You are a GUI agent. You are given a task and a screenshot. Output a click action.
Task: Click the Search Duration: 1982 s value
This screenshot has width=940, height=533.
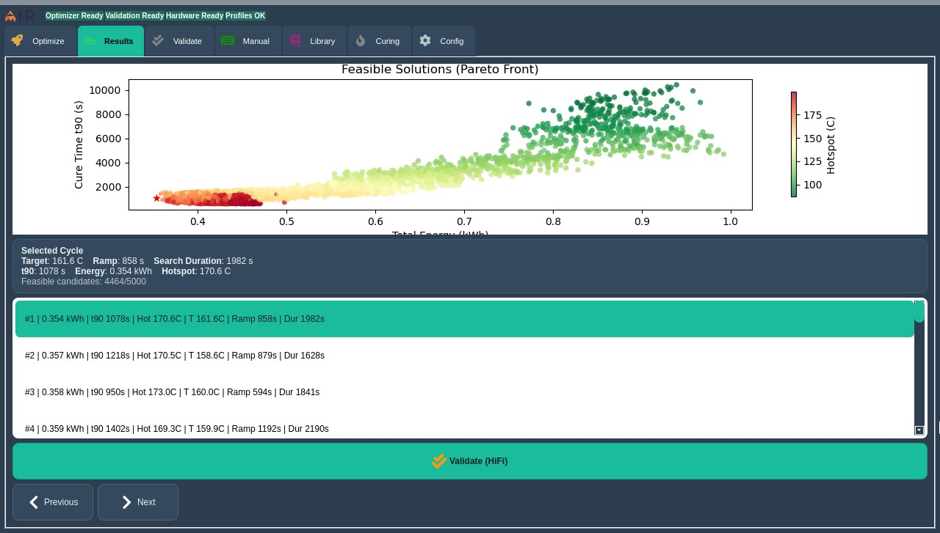click(203, 261)
